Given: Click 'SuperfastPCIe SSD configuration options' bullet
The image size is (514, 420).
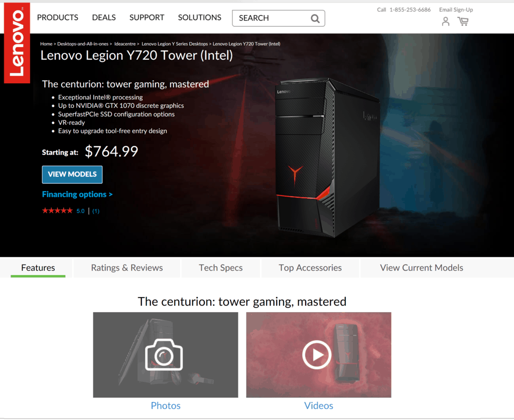Looking at the screenshot, I should (116, 114).
